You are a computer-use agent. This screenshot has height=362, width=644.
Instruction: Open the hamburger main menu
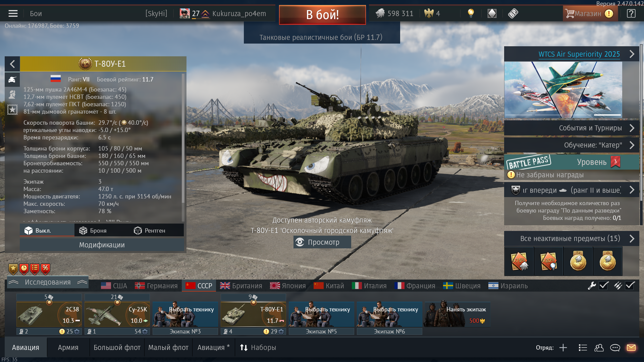point(13,13)
